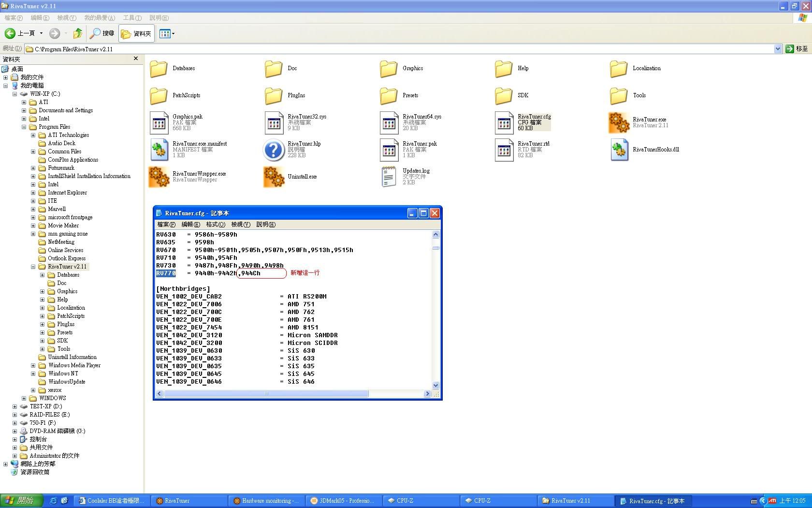Viewport: 812px width, 508px height.
Task: Open Explorer's 工具(T) menu
Action: click(x=132, y=18)
